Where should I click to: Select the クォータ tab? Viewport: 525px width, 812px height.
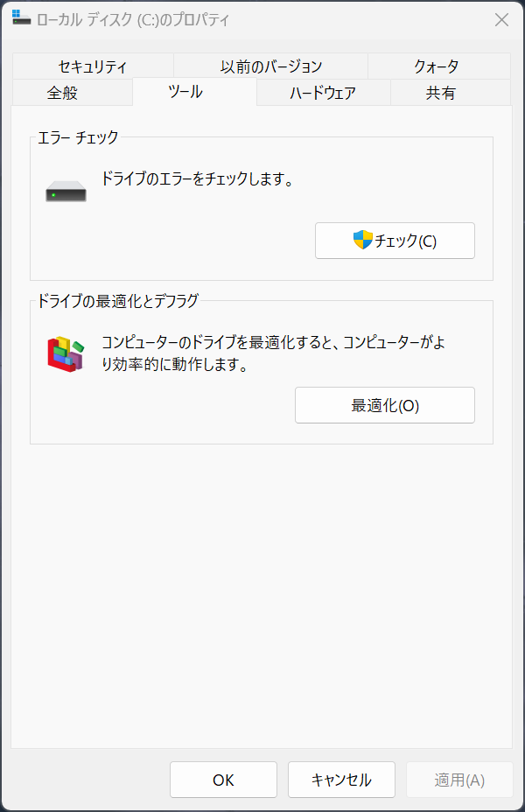pyautogui.click(x=437, y=66)
